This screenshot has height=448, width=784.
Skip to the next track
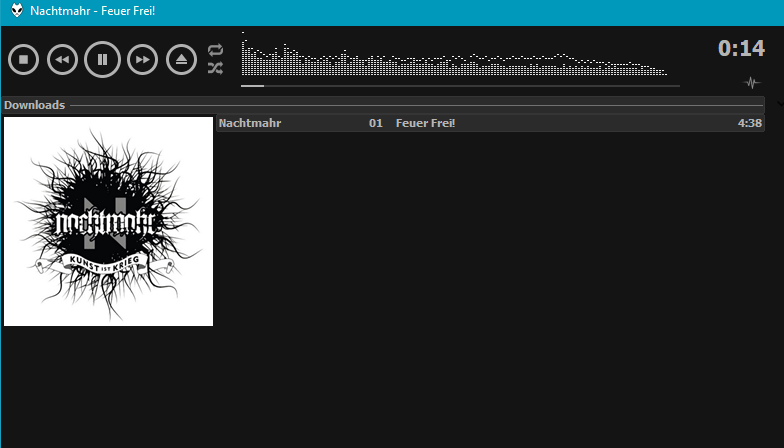tap(142, 60)
